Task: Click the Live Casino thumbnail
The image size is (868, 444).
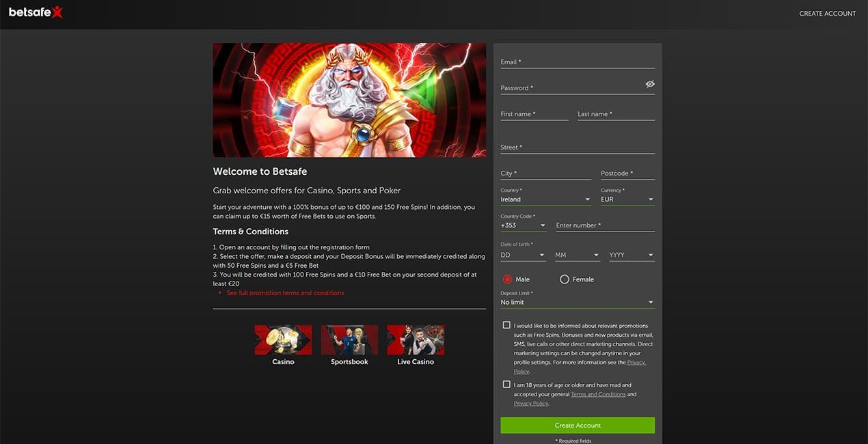Action: tap(416, 339)
